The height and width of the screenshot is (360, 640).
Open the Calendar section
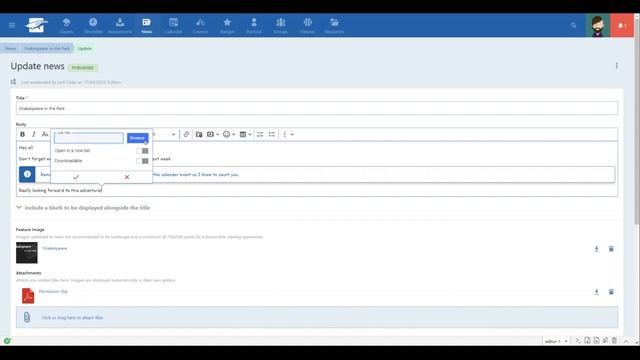[x=173, y=25]
